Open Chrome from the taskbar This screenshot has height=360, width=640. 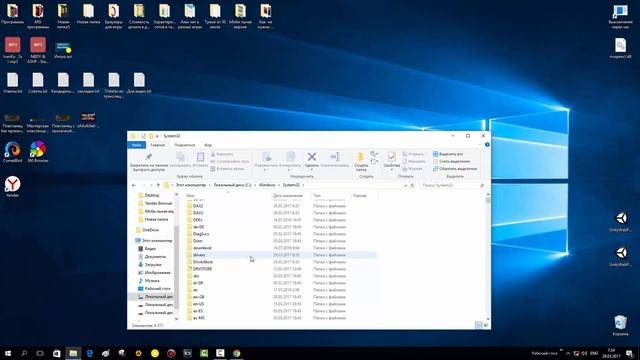click(x=236, y=353)
